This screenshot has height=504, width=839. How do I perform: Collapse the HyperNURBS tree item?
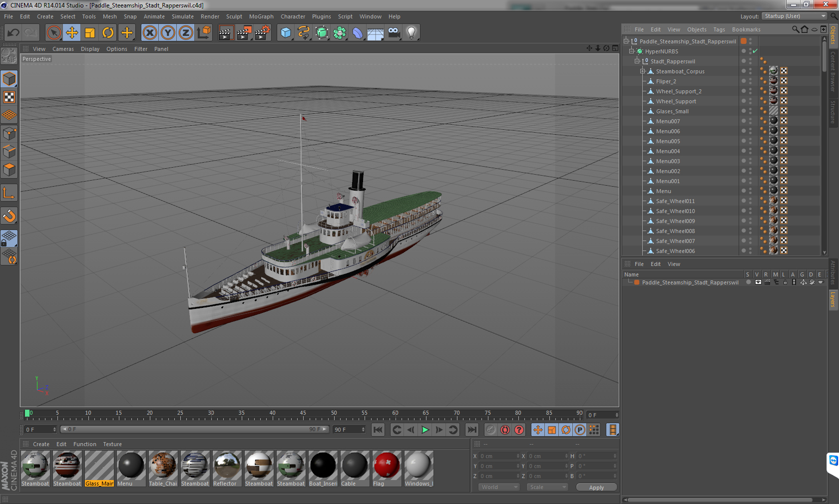coord(632,51)
